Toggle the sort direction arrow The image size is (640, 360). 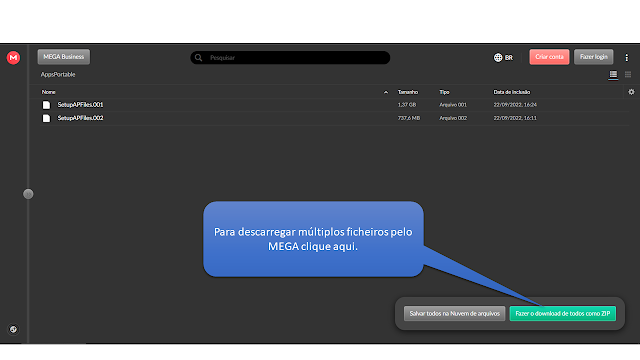(x=386, y=92)
